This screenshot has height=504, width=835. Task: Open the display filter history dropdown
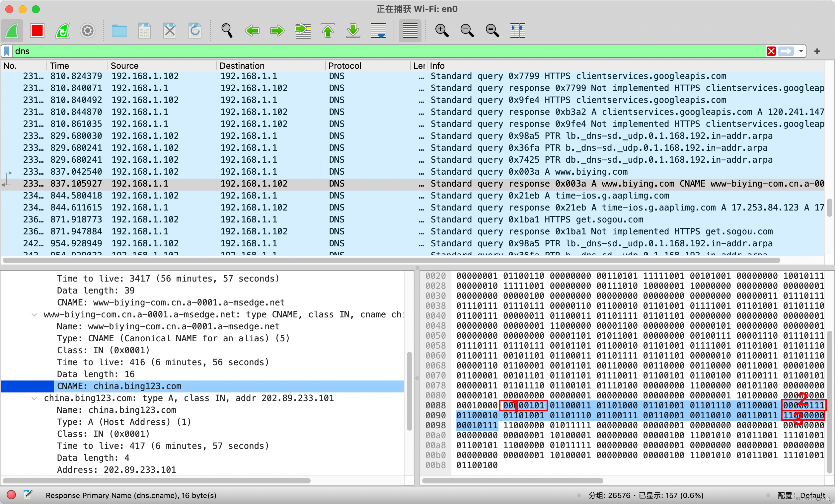point(801,51)
